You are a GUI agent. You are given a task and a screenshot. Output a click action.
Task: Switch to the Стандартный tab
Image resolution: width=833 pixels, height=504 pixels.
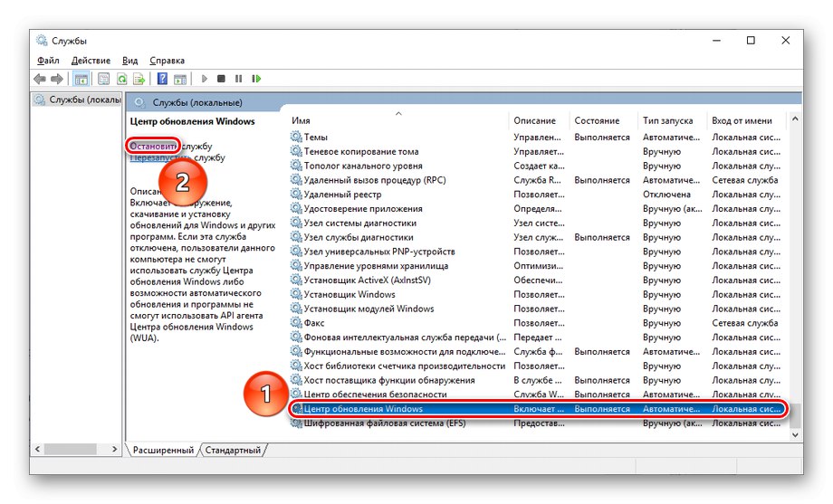[x=233, y=450]
